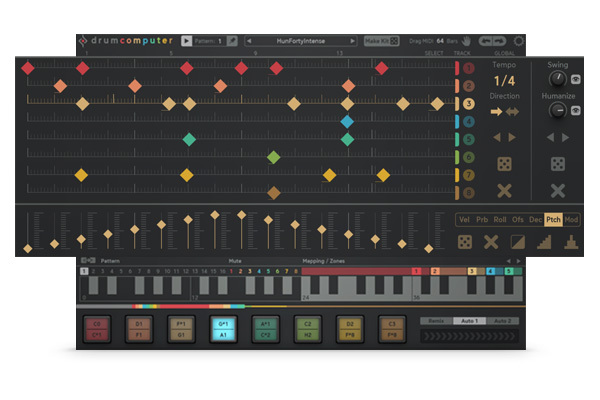Screen dimensions: 600x400
Task: Select track 7 yellow circle
Action: (469, 175)
